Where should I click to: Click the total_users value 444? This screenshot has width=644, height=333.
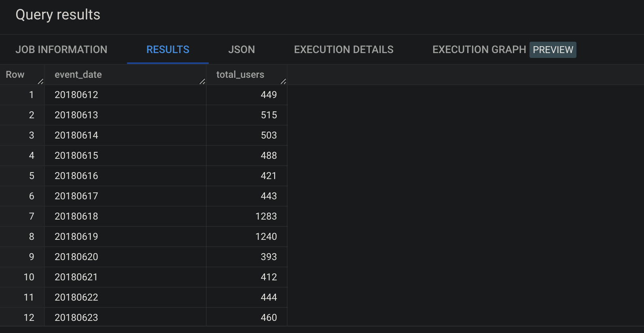(x=269, y=297)
